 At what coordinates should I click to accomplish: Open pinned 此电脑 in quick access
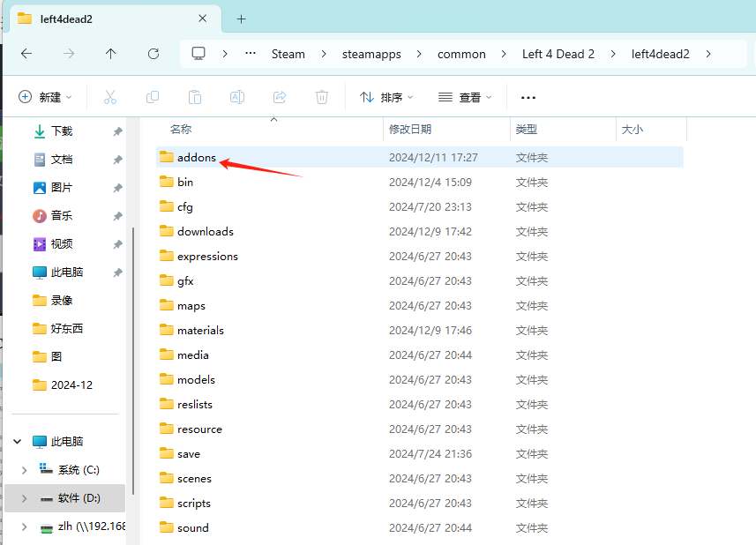[67, 272]
